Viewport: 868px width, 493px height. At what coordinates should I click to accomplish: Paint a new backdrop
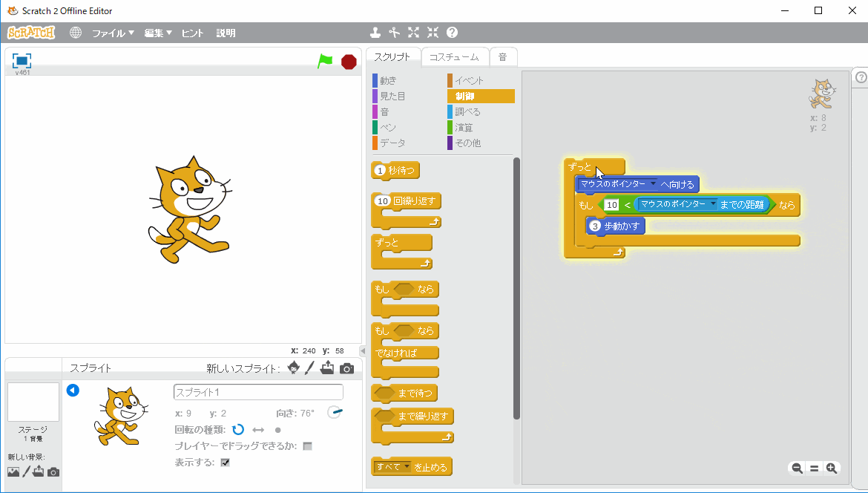pyautogui.click(x=26, y=472)
